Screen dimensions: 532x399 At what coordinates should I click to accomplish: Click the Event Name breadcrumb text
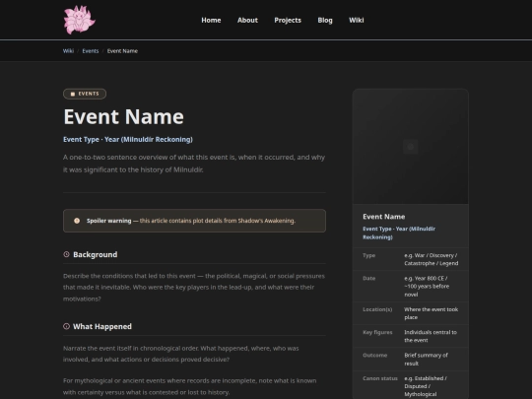point(122,51)
